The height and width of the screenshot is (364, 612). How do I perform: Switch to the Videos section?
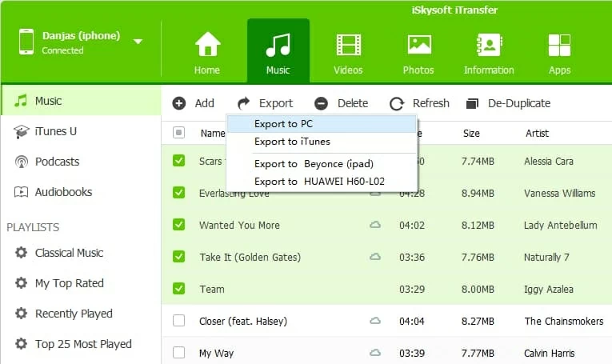(348, 45)
